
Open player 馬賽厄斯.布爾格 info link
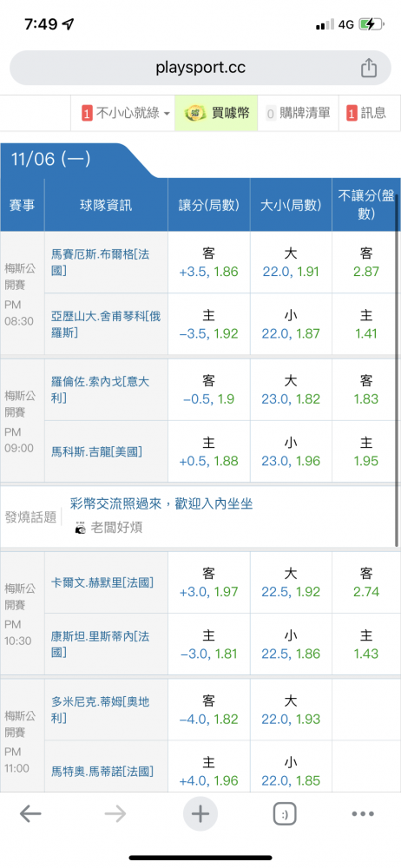pos(101,262)
